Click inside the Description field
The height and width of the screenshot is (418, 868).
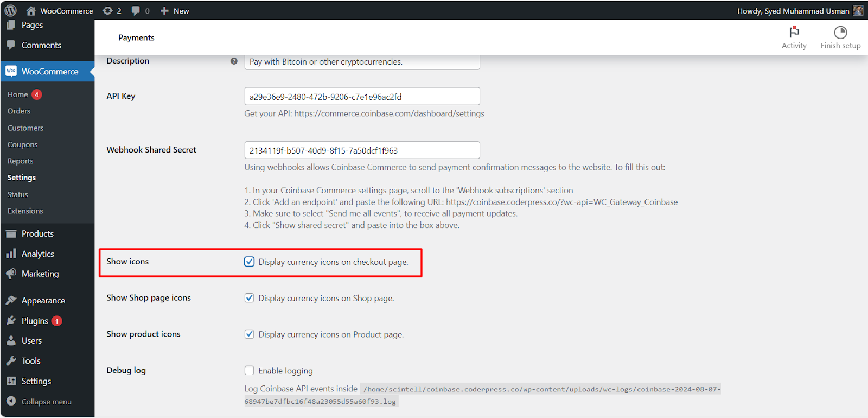click(362, 62)
